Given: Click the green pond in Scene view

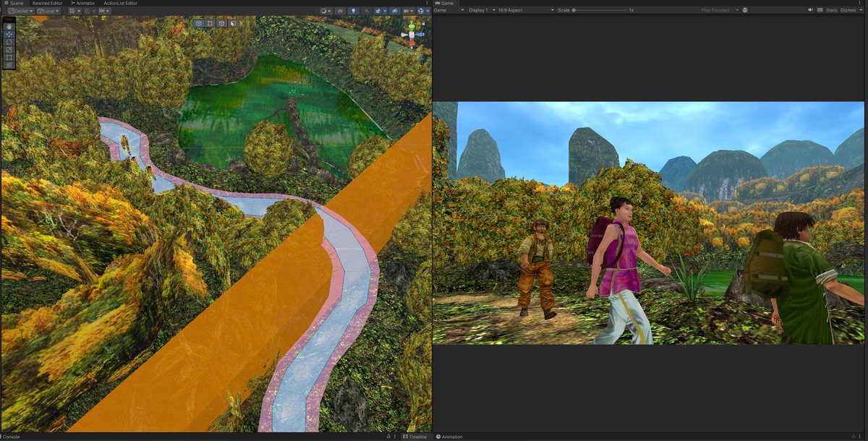Looking at the screenshot, I should [x=278, y=108].
